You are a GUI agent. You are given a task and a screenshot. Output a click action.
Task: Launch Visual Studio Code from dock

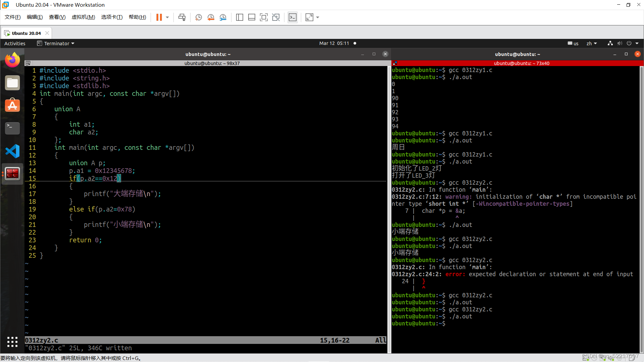12,151
